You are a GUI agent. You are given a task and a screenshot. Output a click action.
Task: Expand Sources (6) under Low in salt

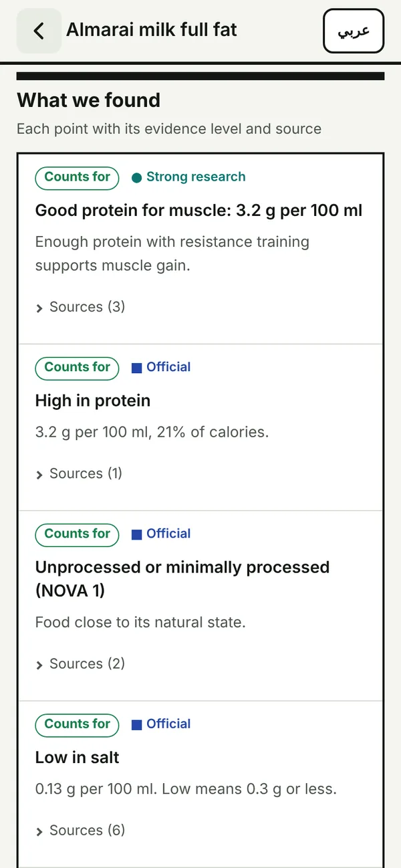(80, 831)
